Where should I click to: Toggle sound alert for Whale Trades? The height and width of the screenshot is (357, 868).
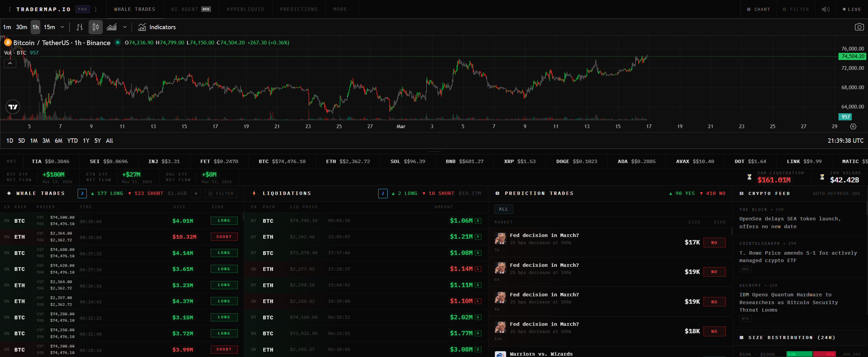[x=82, y=194]
